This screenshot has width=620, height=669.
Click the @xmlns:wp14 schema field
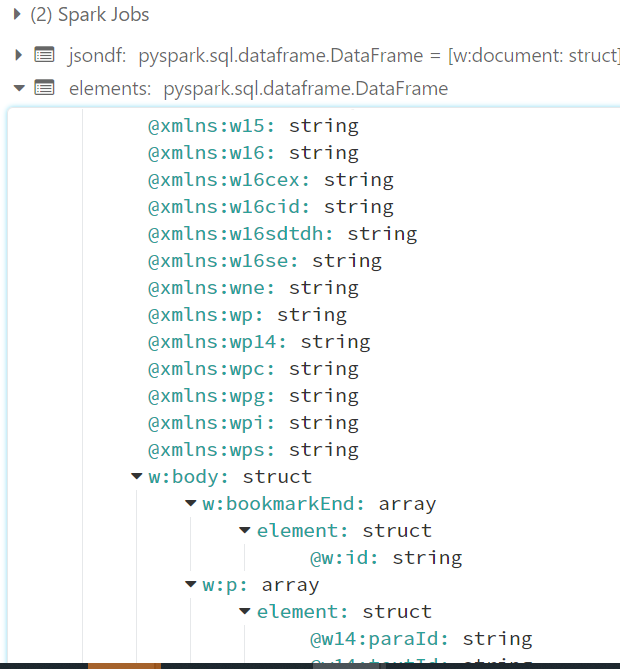pos(259,342)
